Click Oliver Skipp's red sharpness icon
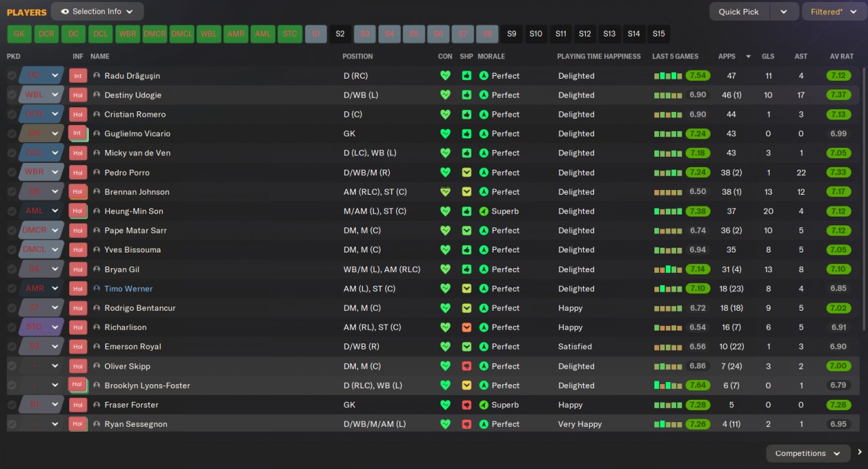Screen dimensions: 868x469 [x=467, y=366]
